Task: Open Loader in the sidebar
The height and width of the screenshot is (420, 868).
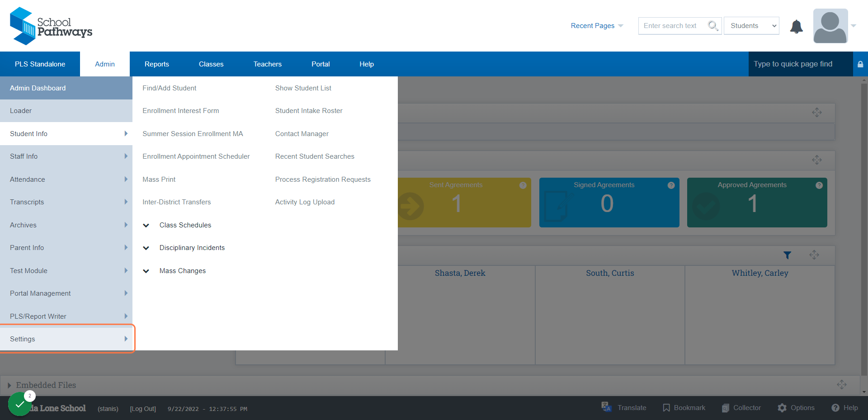Action: tap(66, 111)
